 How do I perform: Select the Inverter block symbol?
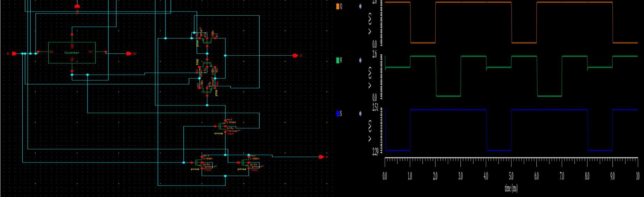pos(72,53)
